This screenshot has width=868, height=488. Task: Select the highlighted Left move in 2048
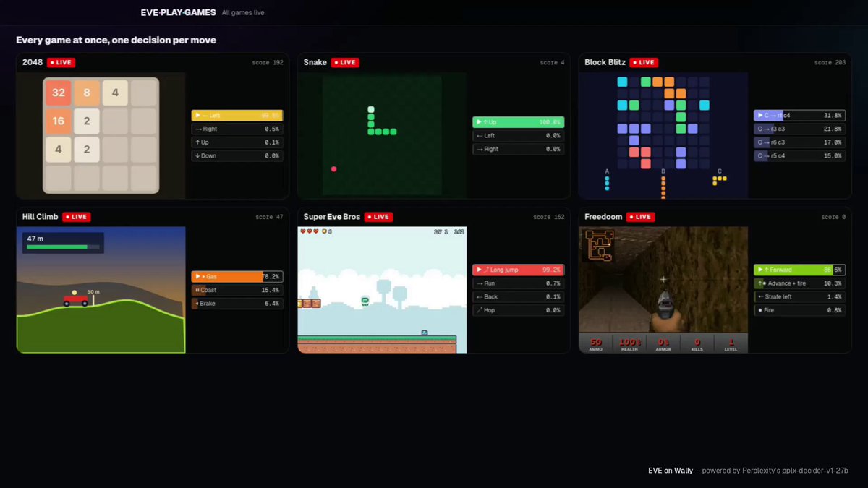pos(237,115)
